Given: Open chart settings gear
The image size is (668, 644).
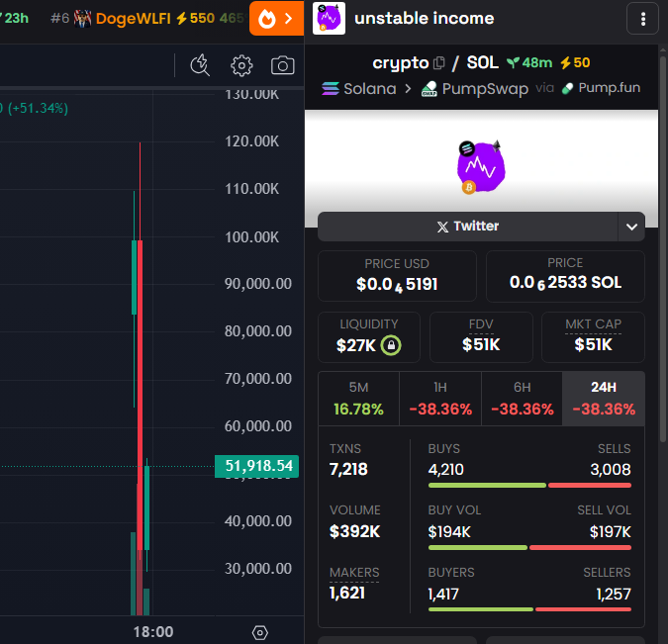Looking at the screenshot, I should click(241, 65).
